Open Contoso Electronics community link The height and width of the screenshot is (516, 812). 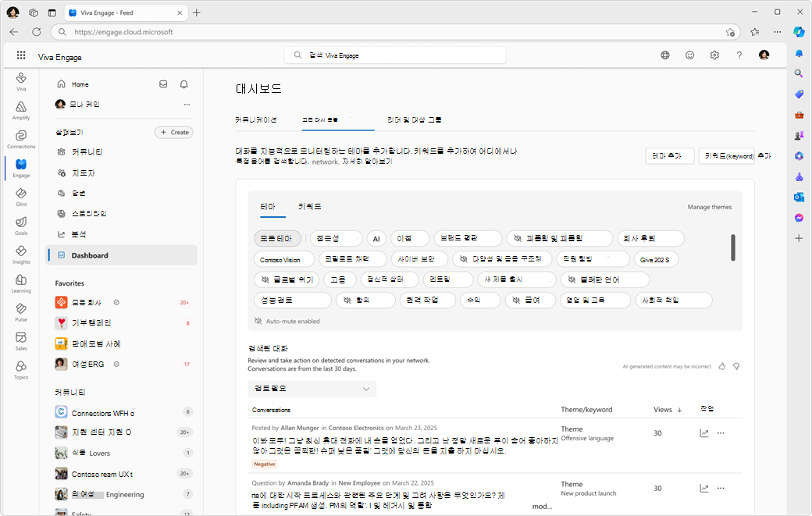(x=356, y=428)
